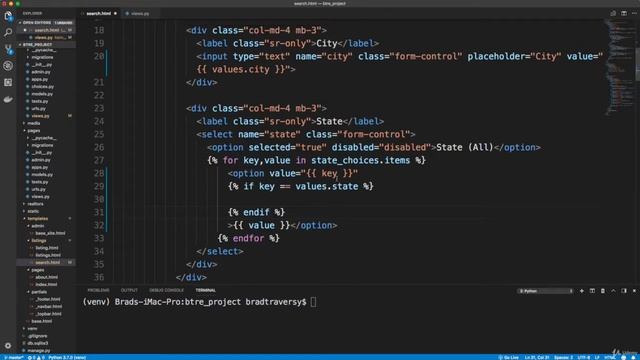640x360 pixels.
Task: Select Python 3.7.0 interpreter in status bar
Action: 67,357
